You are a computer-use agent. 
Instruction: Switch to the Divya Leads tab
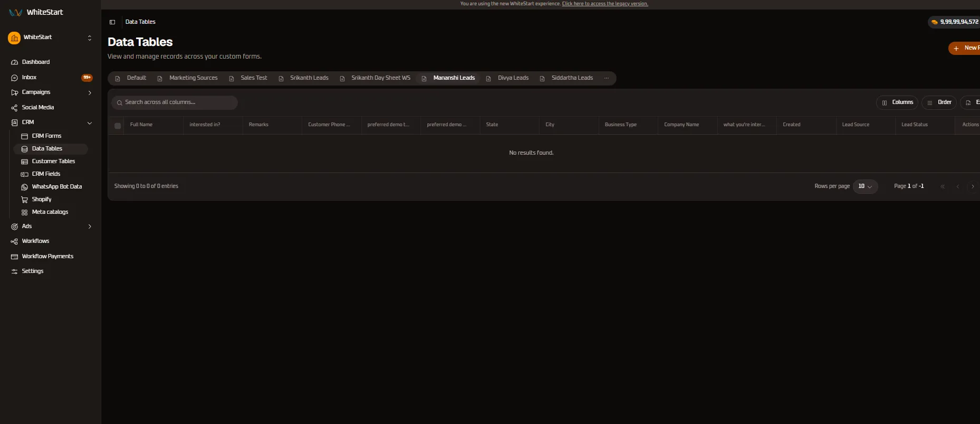(507, 78)
